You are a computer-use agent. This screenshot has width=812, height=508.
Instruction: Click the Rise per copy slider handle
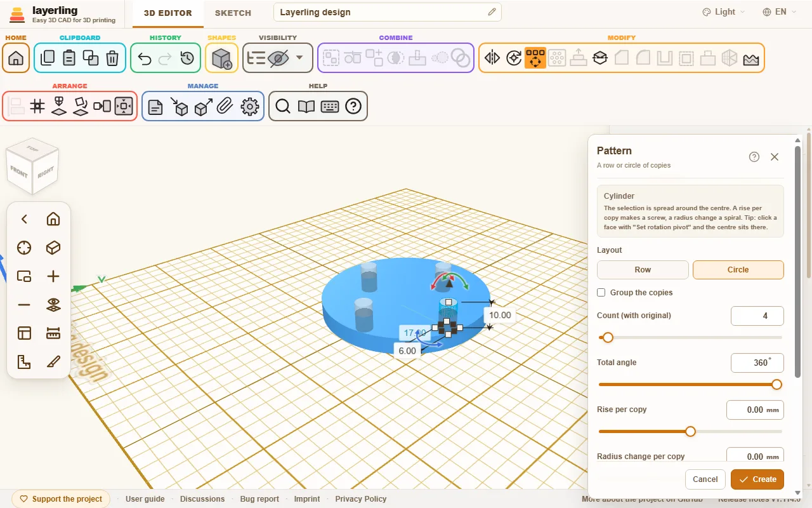click(x=690, y=431)
